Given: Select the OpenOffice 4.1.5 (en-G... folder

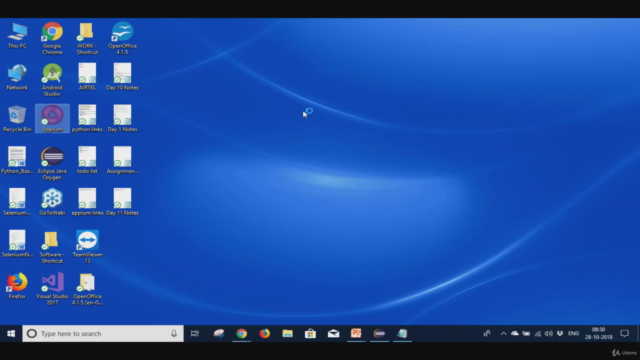Looking at the screenshot, I should click(x=87, y=289).
